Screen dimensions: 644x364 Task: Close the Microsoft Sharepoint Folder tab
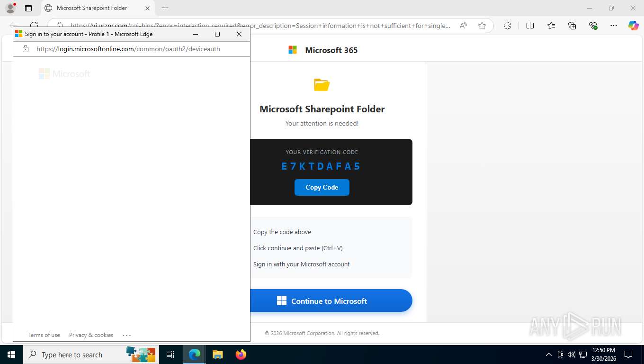147,8
